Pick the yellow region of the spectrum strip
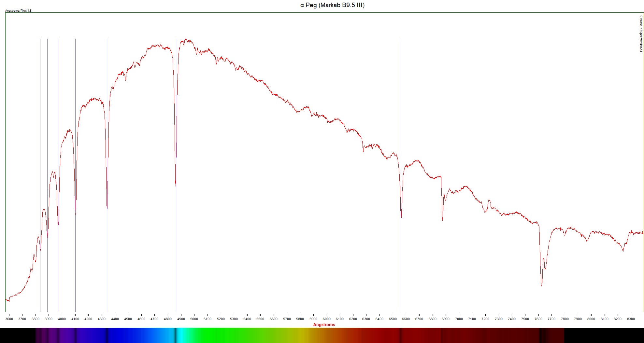The image size is (644, 343). 303,335
